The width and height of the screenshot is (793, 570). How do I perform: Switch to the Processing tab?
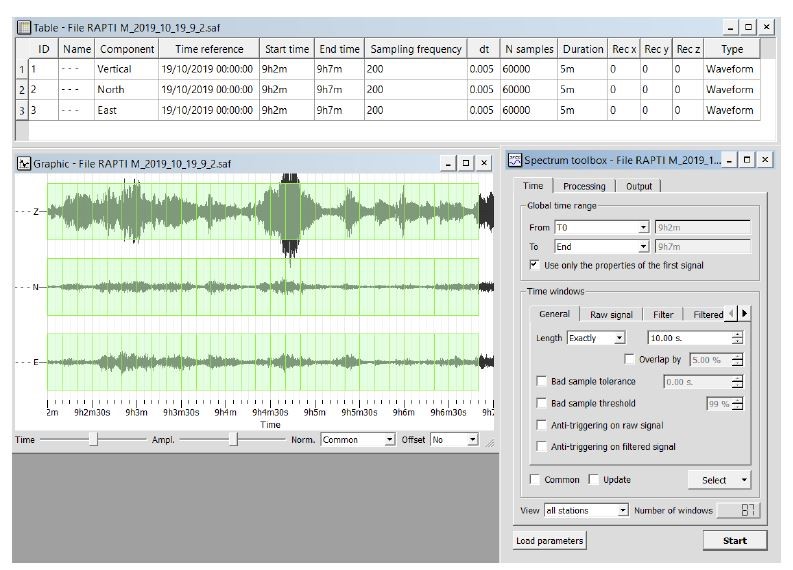[583, 186]
